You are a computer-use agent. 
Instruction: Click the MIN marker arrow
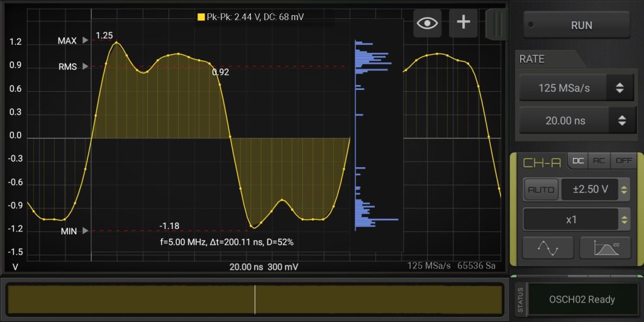pos(86,231)
